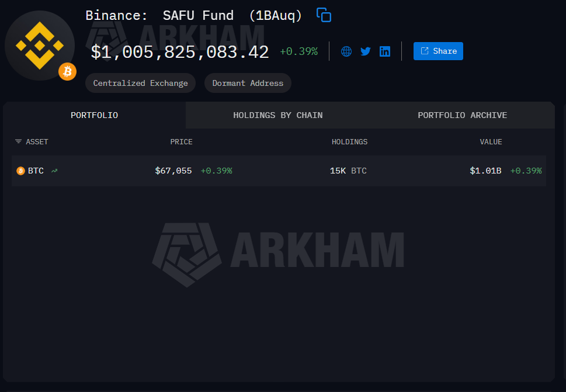
Task: Open the entity website via globe icon
Action: 346,51
